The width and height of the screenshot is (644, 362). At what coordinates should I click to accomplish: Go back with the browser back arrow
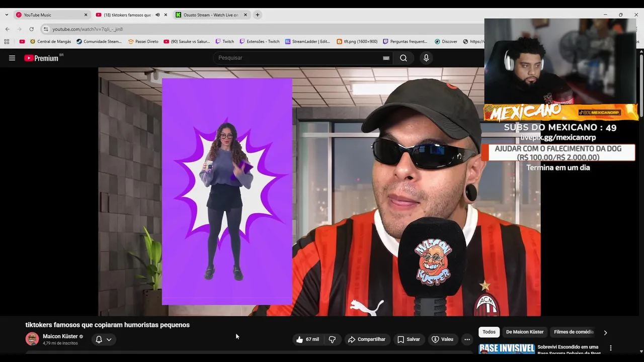tap(7, 29)
